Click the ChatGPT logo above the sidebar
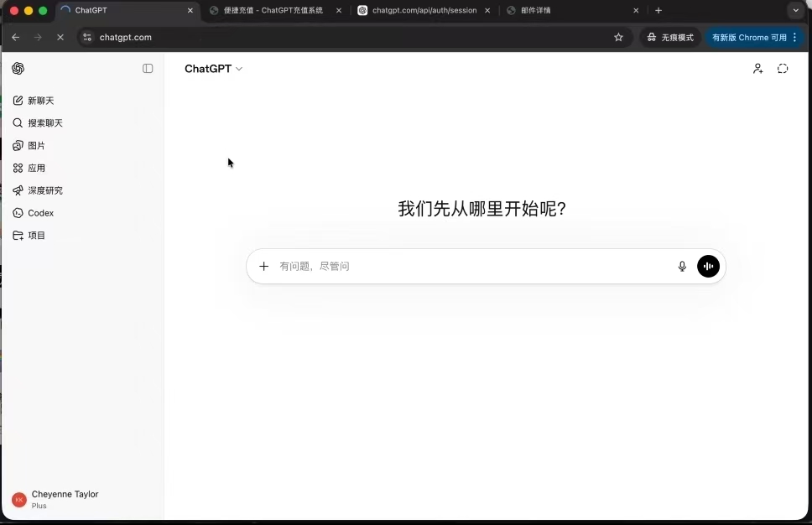Screen dimensions: 812x525 coord(18,69)
